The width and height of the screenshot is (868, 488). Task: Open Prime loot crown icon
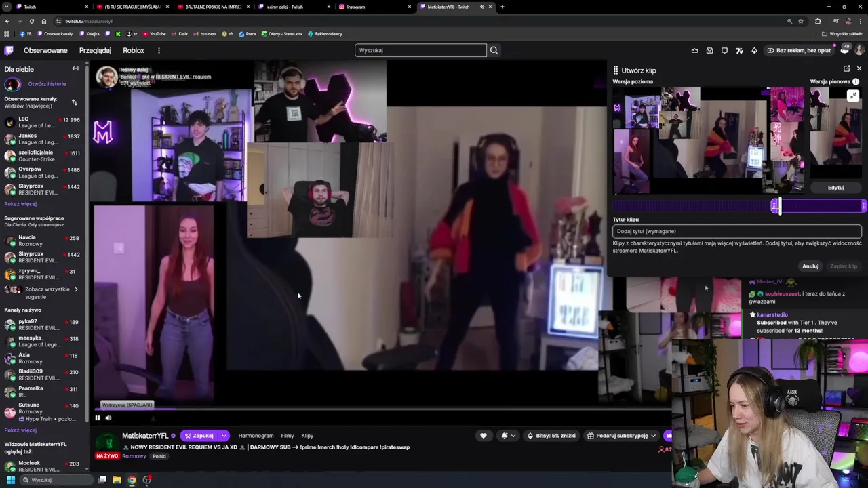click(694, 50)
